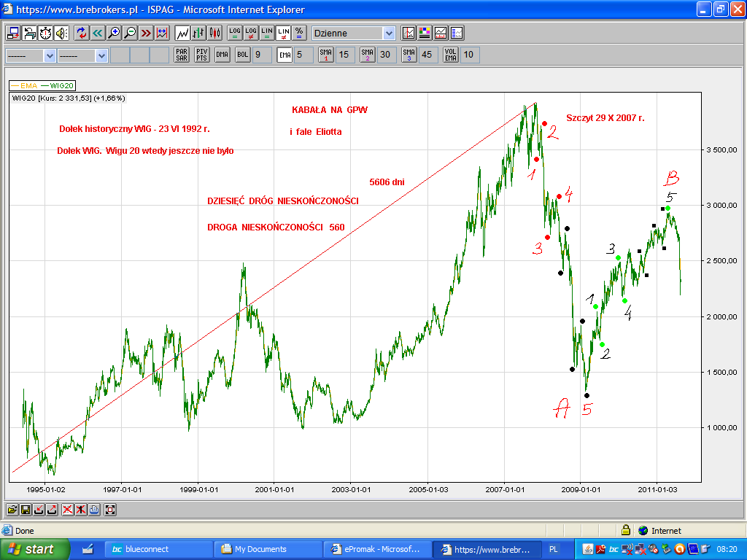Image resolution: width=747 pixels, height=560 pixels.
Task: Switch to My Documents taskbar window
Action: coord(268,549)
